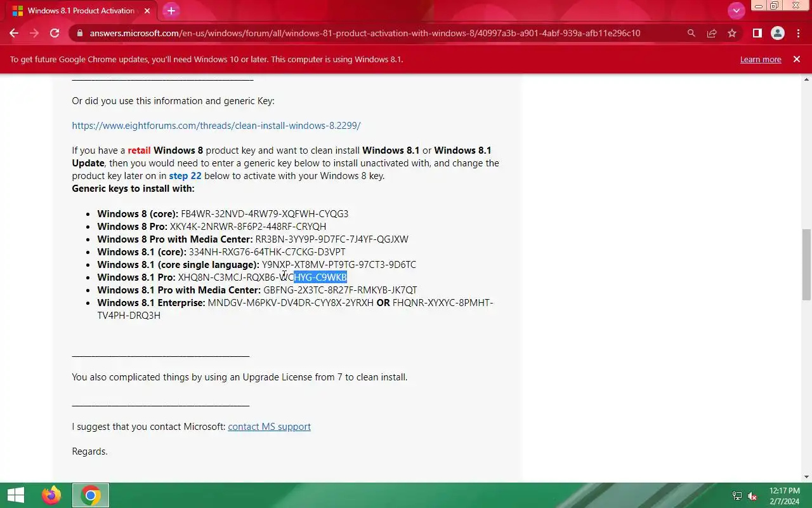Click key Y9NXP-XT8MV-PT9TG-97CT3-9D6TC
This screenshot has height=508, width=812.
click(339, 265)
